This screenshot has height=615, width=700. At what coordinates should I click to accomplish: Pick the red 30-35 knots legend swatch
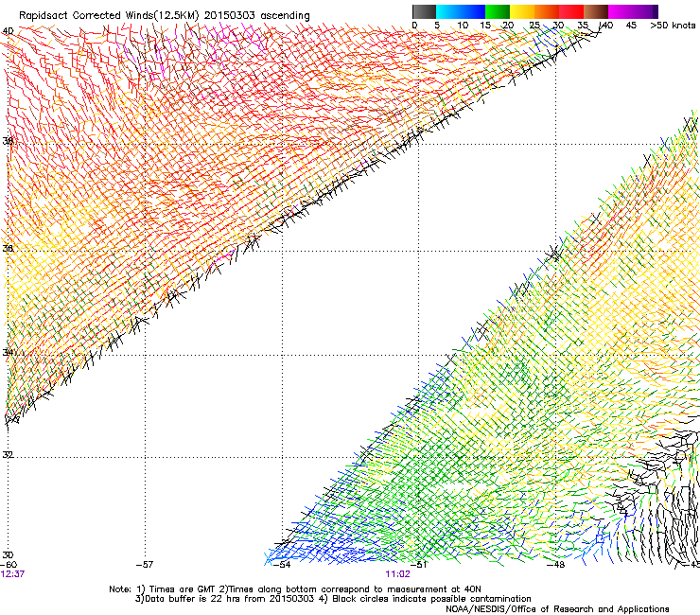point(571,11)
